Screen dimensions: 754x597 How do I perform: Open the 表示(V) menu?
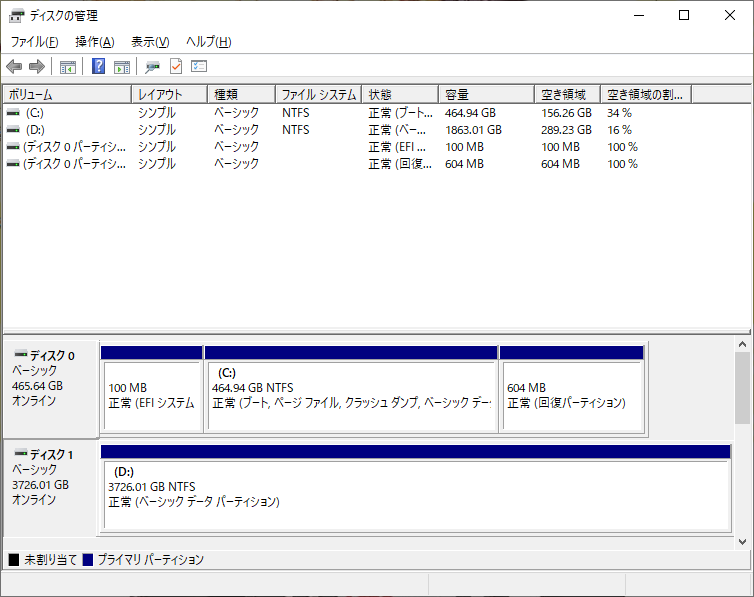pos(150,42)
